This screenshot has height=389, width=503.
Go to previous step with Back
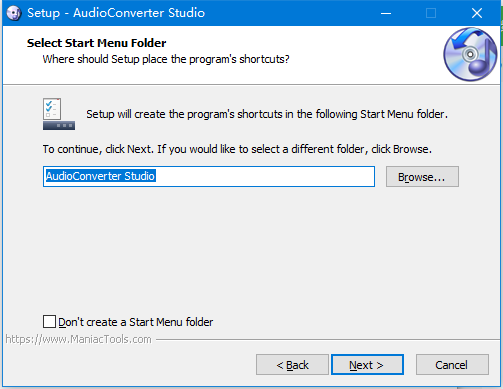(x=292, y=365)
